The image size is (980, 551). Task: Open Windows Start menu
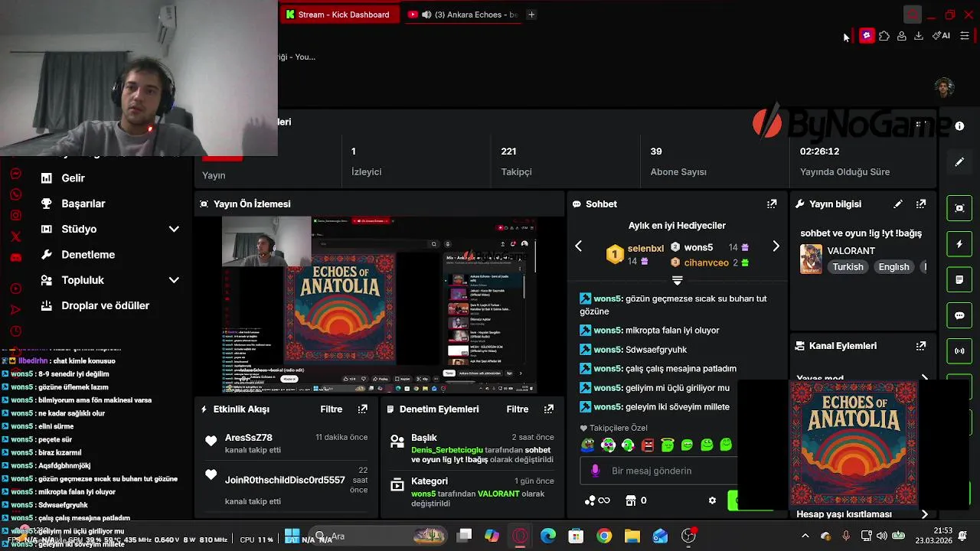click(292, 536)
